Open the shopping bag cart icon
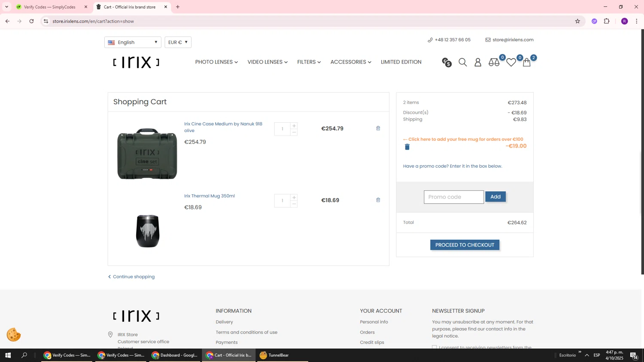644x362 pixels. click(x=527, y=63)
